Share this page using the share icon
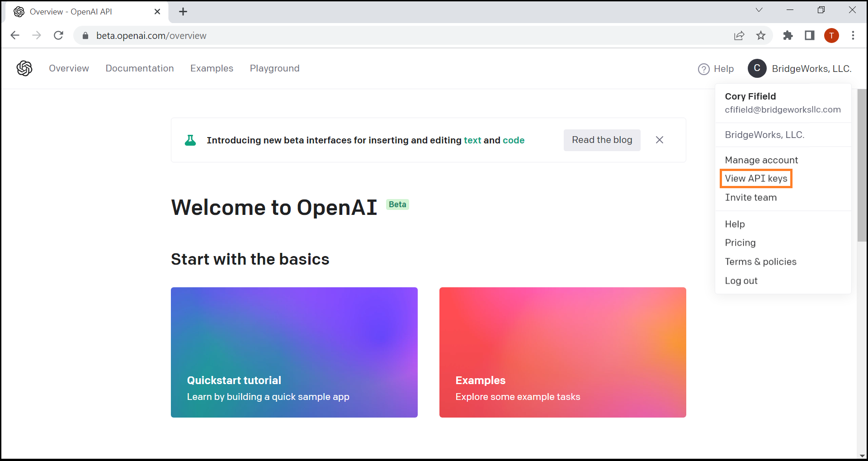 coord(739,35)
